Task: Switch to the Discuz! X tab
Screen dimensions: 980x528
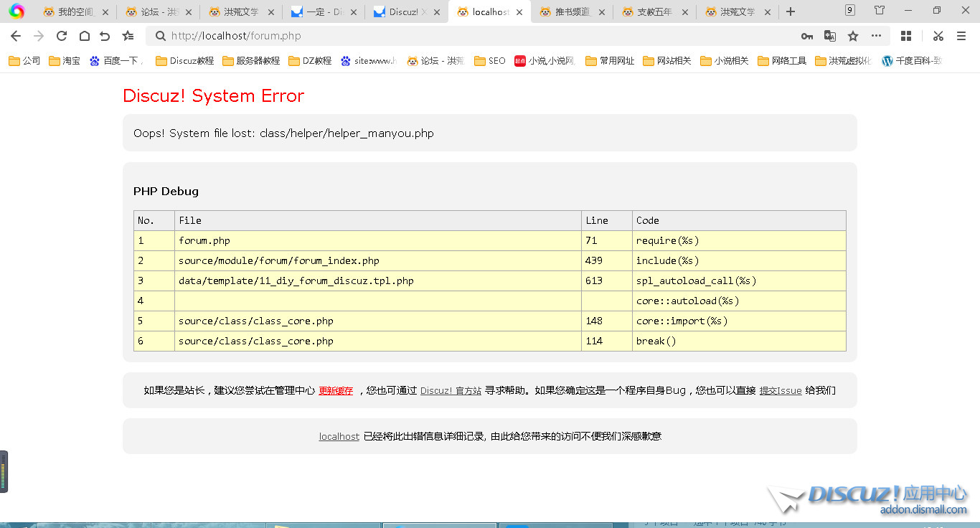Action: click(x=407, y=12)
